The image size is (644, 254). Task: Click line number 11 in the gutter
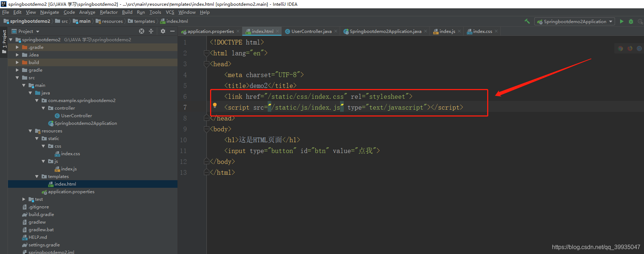click(x=183, y=151)
